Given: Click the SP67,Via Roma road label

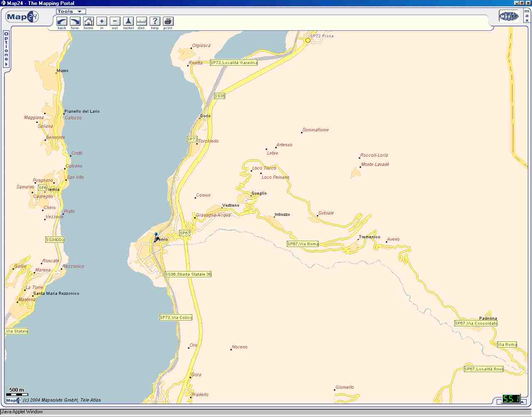Looking at the screenshot, I should pyautogui.click(x=303, y=244).
